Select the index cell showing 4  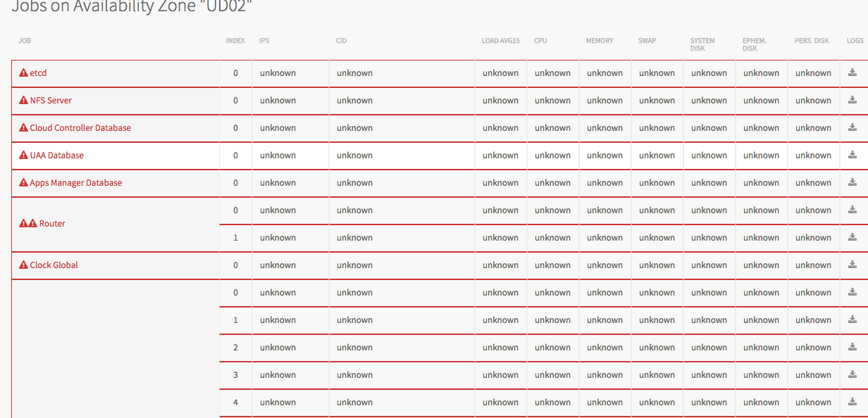tap(235, 403)
